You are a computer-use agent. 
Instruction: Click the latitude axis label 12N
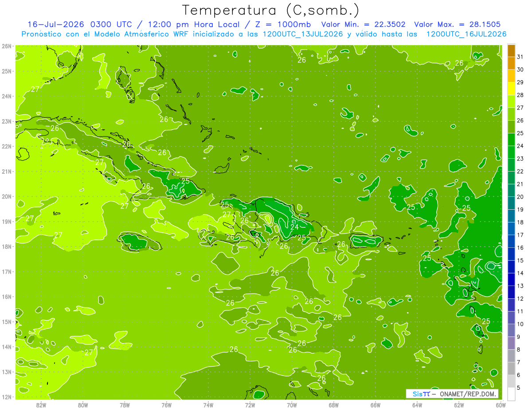pos(6,397)
